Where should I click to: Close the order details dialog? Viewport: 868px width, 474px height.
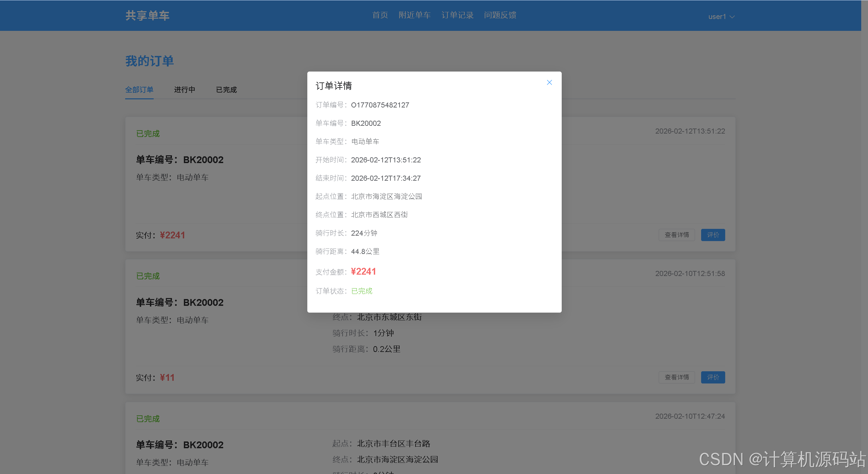click(549, 82)
